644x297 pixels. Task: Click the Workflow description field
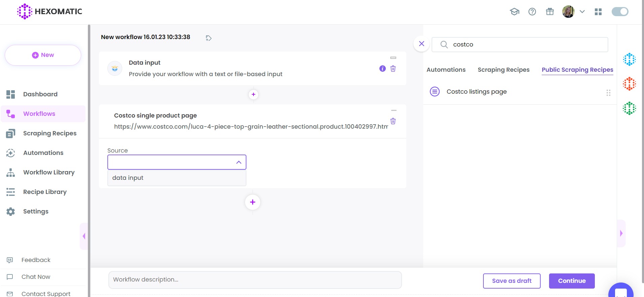pos(255,280)
